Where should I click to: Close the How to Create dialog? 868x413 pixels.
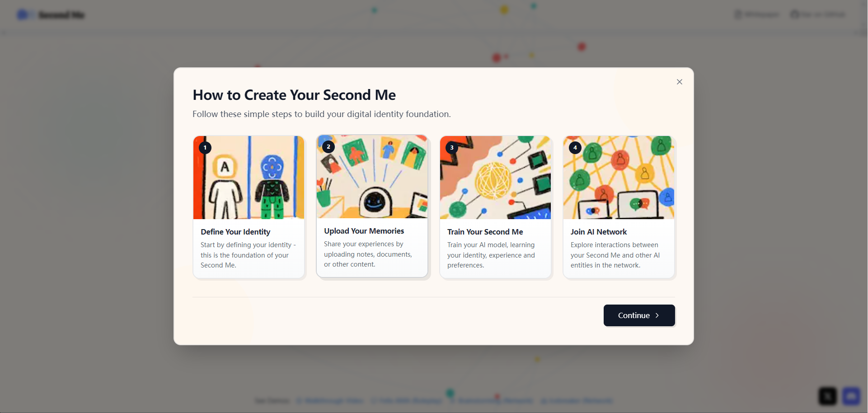[679, 82]
